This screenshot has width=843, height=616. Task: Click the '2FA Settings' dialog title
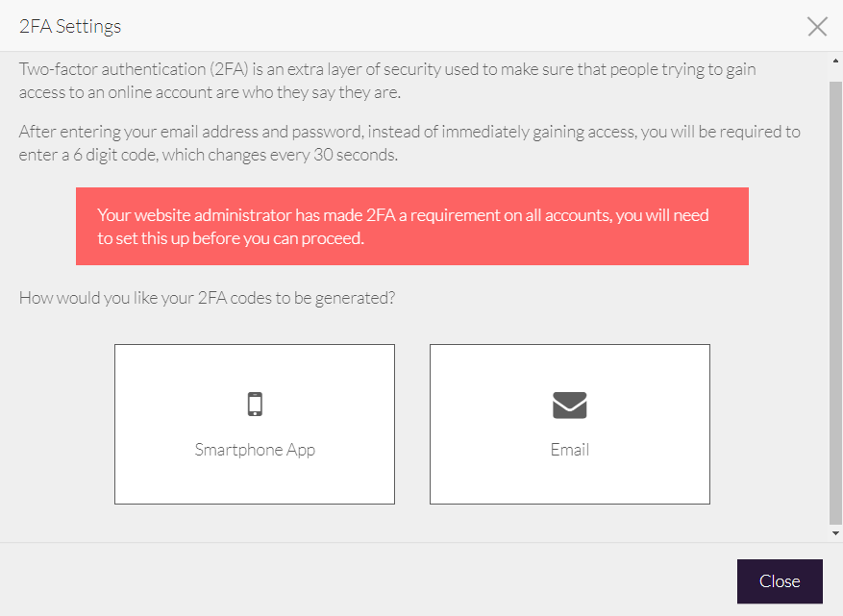pyautogui.click(x=70, y=26)
